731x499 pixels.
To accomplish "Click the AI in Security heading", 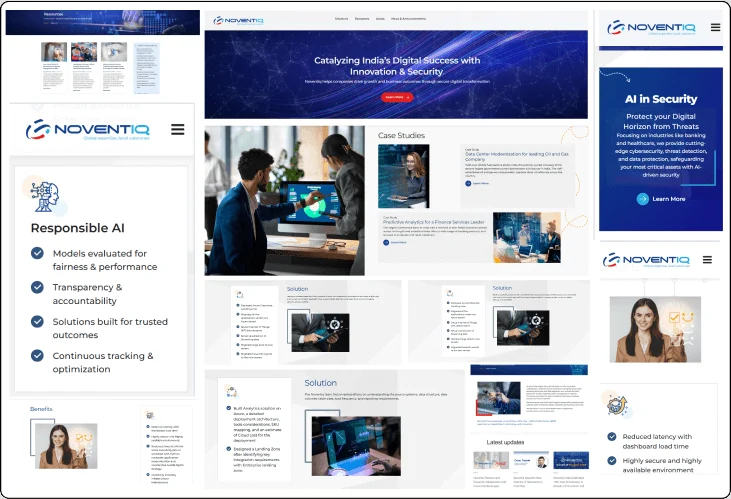I will (661, 99).
